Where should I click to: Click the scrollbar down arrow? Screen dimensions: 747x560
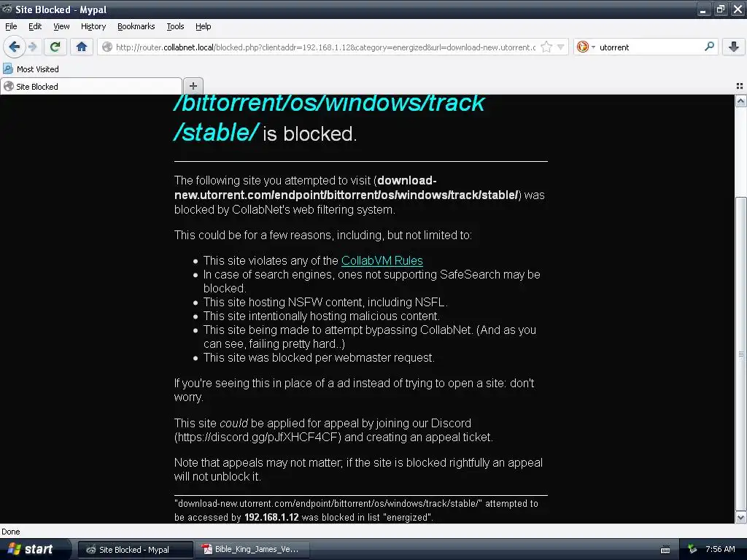pyautogui.click(x=740, y=517)
